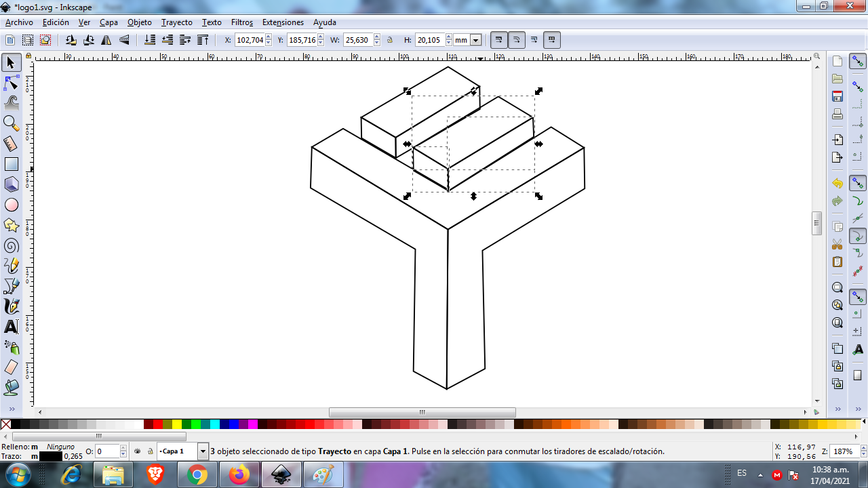Select the Eraser tool
The image size is (868, 488).
click(x=11, y=367)
